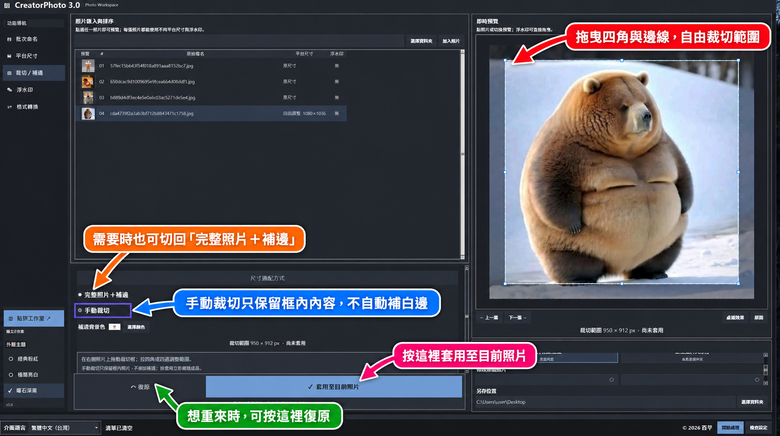Click the blue 開始處理 button at bottom right
The image size is (780, 436).
(730, 428)
